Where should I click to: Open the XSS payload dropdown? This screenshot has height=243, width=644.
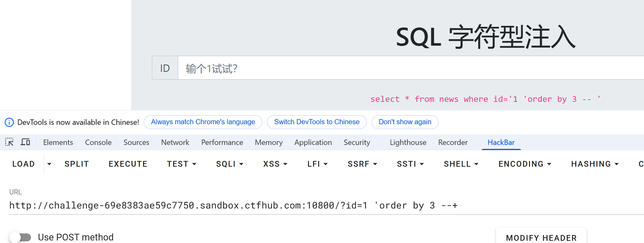tap(275, 164)
